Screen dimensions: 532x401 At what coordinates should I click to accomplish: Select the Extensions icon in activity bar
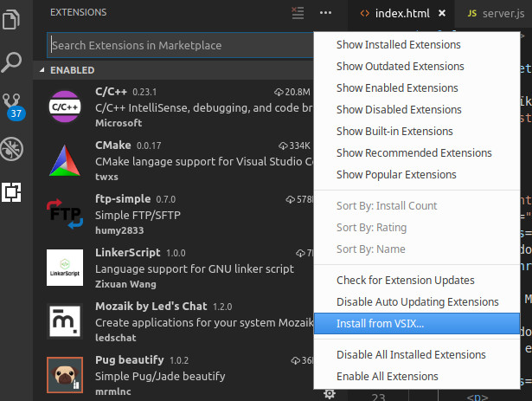[12, 192]
